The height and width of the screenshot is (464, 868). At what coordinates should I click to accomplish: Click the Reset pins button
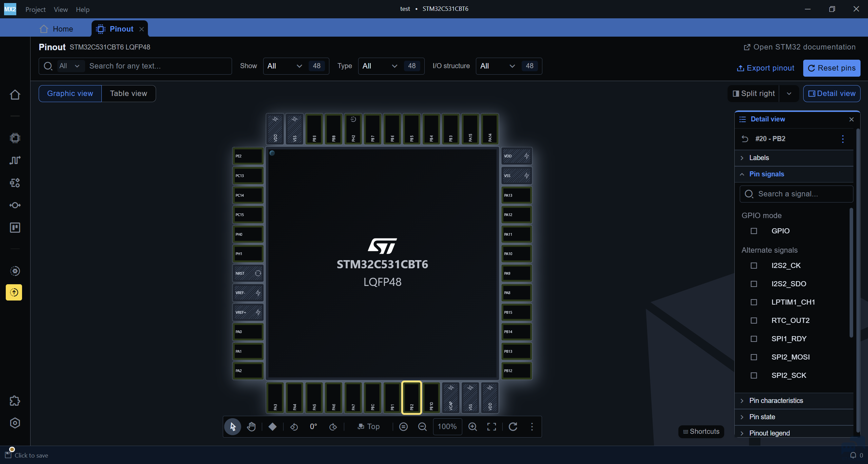[832, 68]
